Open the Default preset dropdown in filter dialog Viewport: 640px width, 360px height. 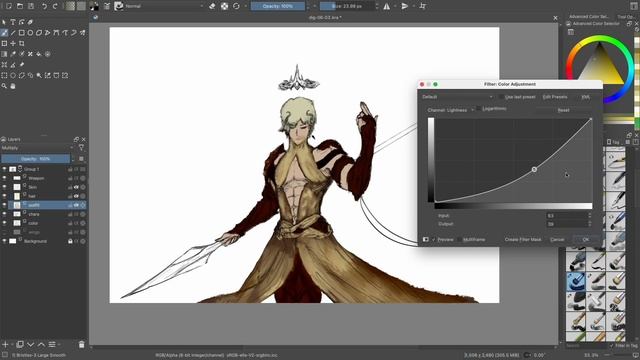coord(457,97)
